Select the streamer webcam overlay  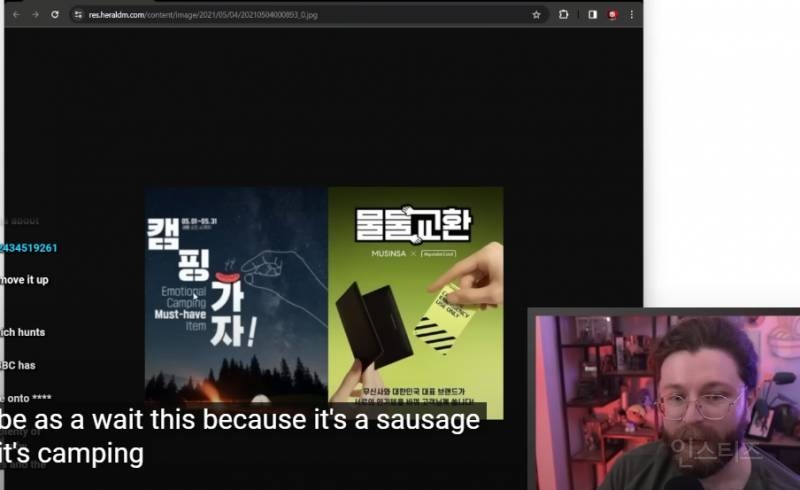pyautogui.click(x=665, y=400)
